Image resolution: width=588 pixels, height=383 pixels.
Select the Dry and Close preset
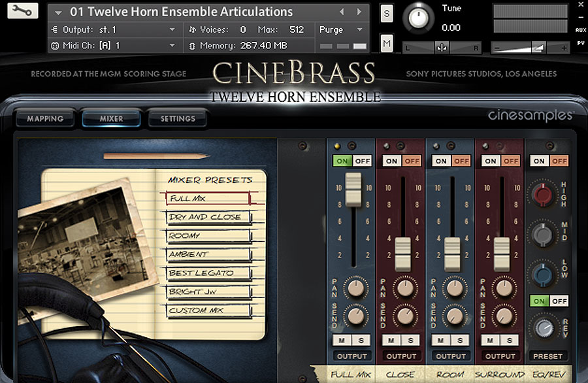point(208,217)
